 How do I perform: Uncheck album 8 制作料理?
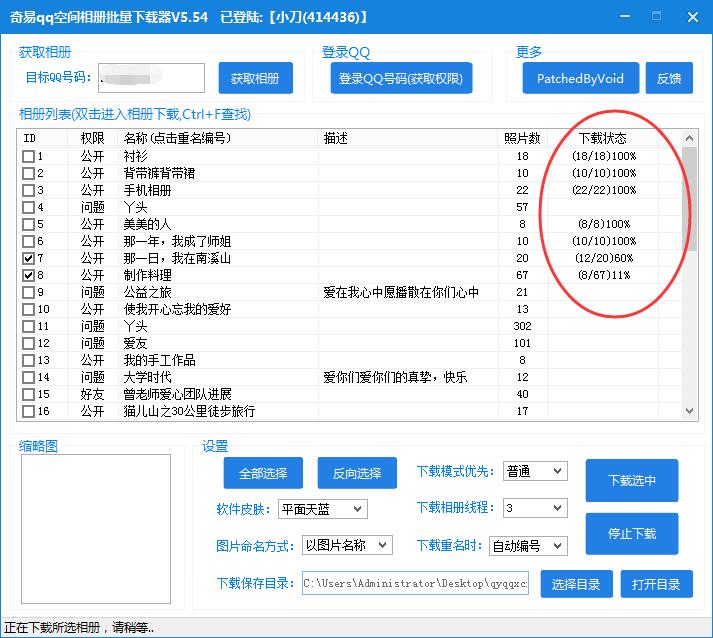[x=29, y=275]
